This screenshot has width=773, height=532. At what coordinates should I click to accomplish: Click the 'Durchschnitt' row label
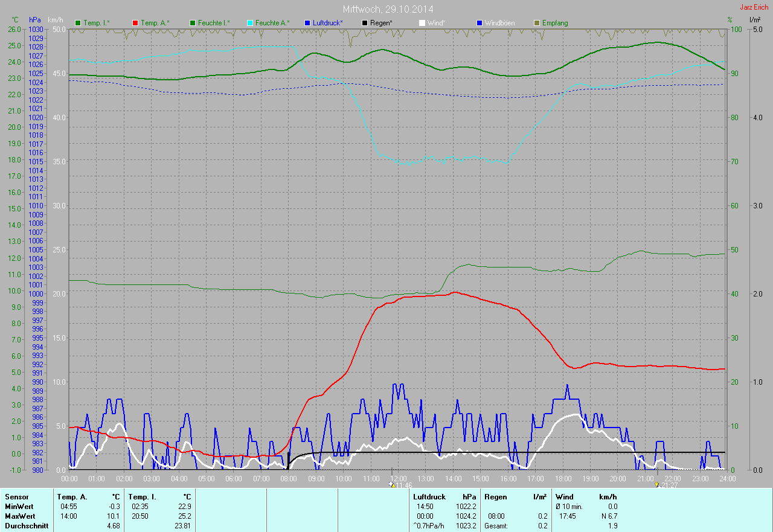[x=27, y=526]
